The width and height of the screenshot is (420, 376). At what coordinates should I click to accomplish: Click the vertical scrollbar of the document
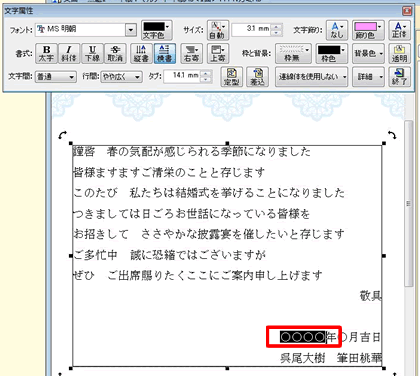[408, 203]
